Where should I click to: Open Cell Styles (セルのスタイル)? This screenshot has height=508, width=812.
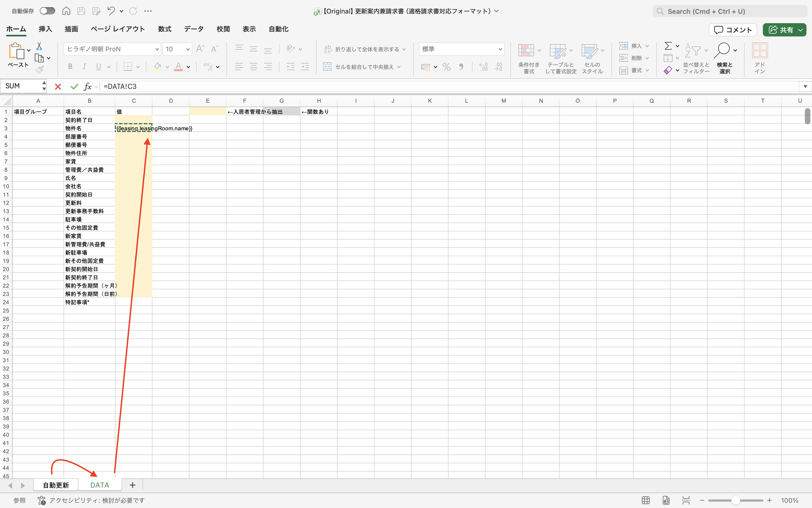[x=592, y=58]
